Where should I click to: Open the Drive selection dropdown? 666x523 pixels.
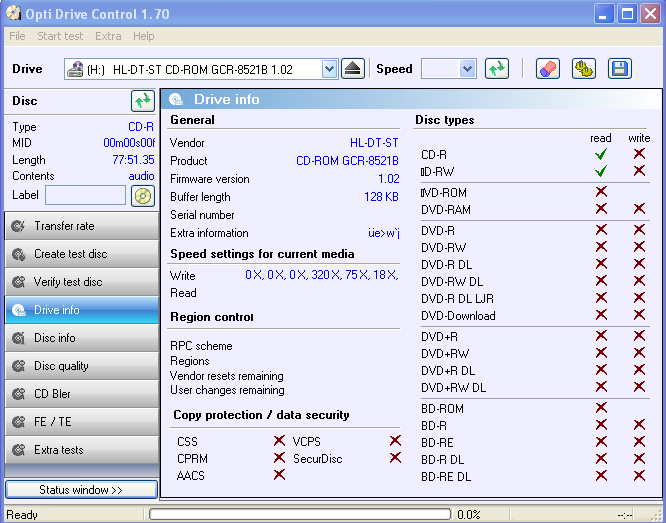pos(329,69)
